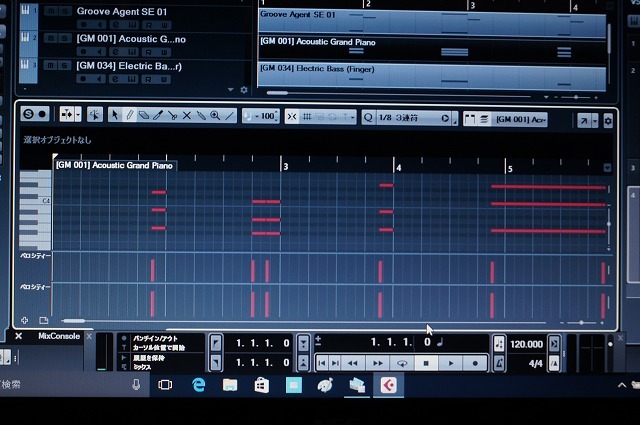This screenshot has width=640, height=425.
Task: Open Microsoft Edge from the taskbar
Action: point(199,385)
